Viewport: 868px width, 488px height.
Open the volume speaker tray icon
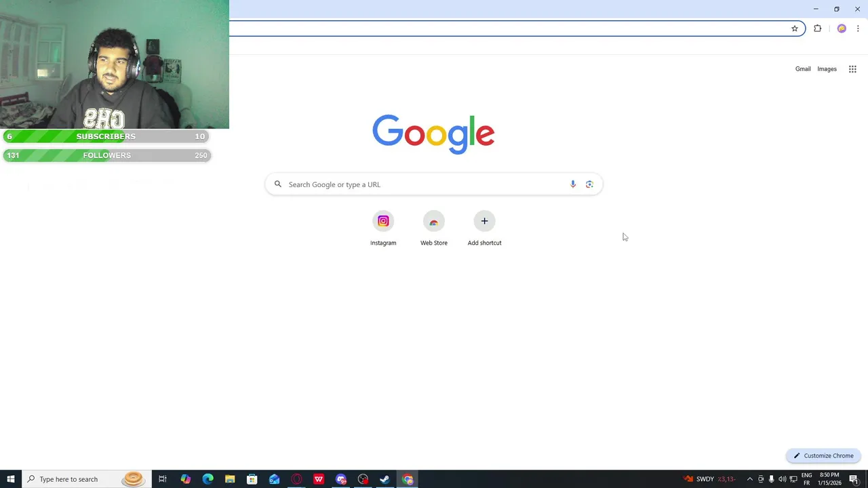pyautogui.click(x=782, y=479)
